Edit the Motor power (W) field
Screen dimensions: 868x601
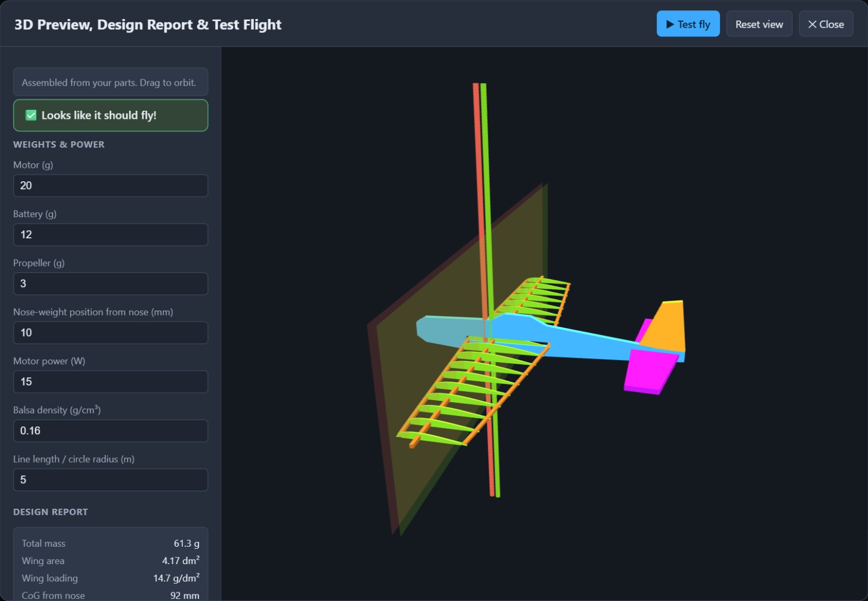click(x=111, y=382)
